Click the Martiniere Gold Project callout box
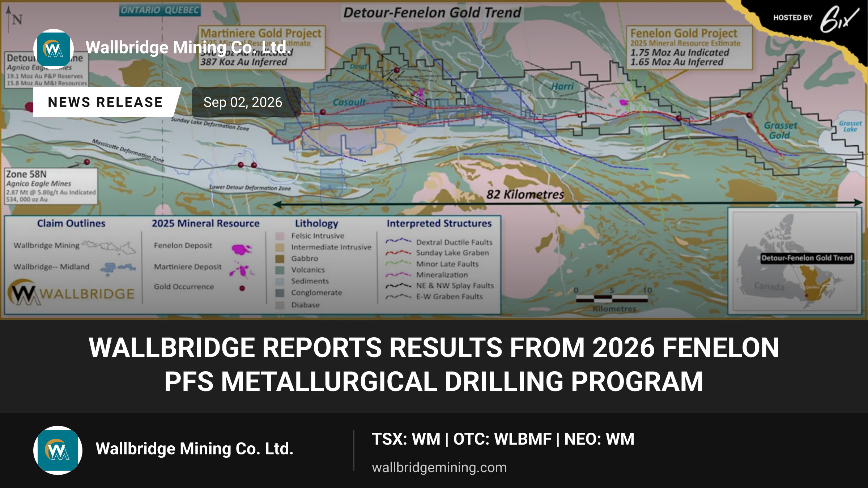868x488 pixels. click(261, 48)
